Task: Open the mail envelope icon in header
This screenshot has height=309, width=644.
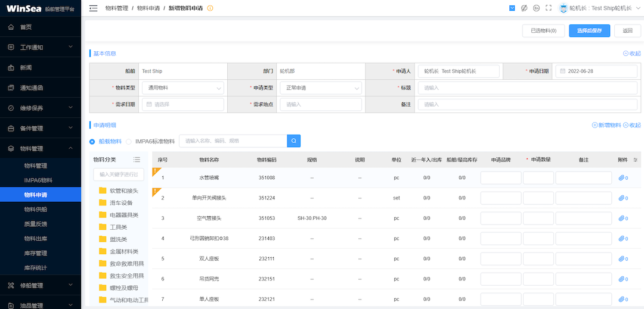Action: pos(512,8)
